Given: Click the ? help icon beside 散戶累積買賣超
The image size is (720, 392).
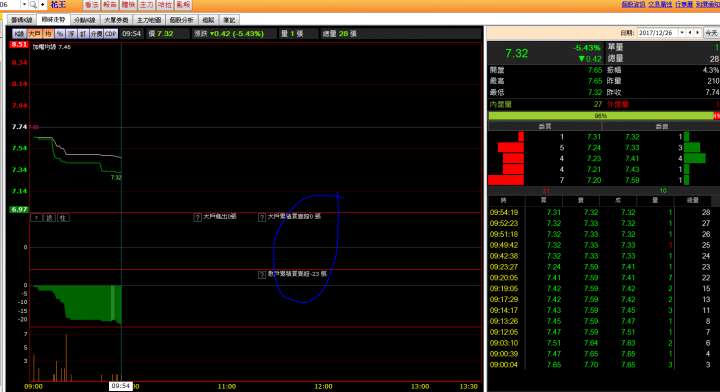Looking at the screenshot, I should [x=262, y=274].
